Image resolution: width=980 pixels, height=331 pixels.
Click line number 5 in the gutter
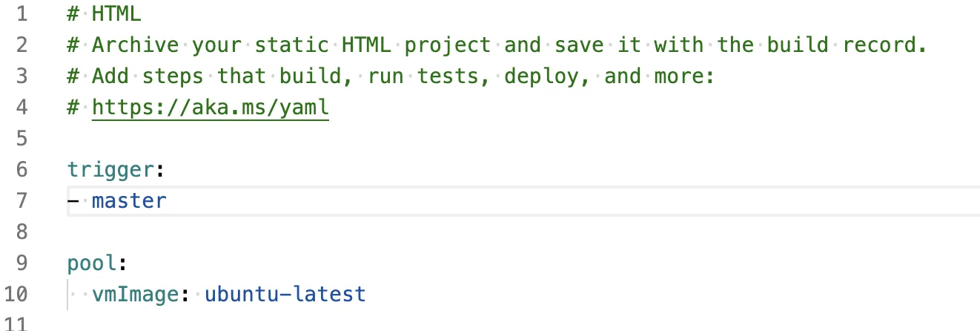click(x=21, y=139)
